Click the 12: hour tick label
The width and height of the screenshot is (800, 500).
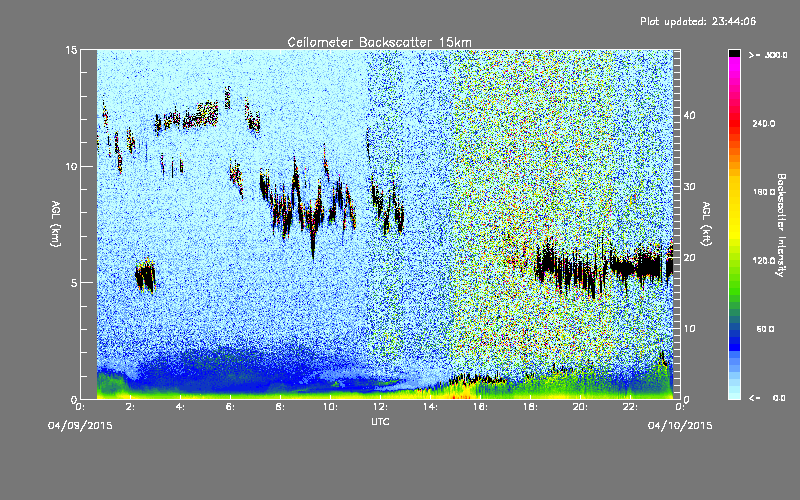pos(380,407)
